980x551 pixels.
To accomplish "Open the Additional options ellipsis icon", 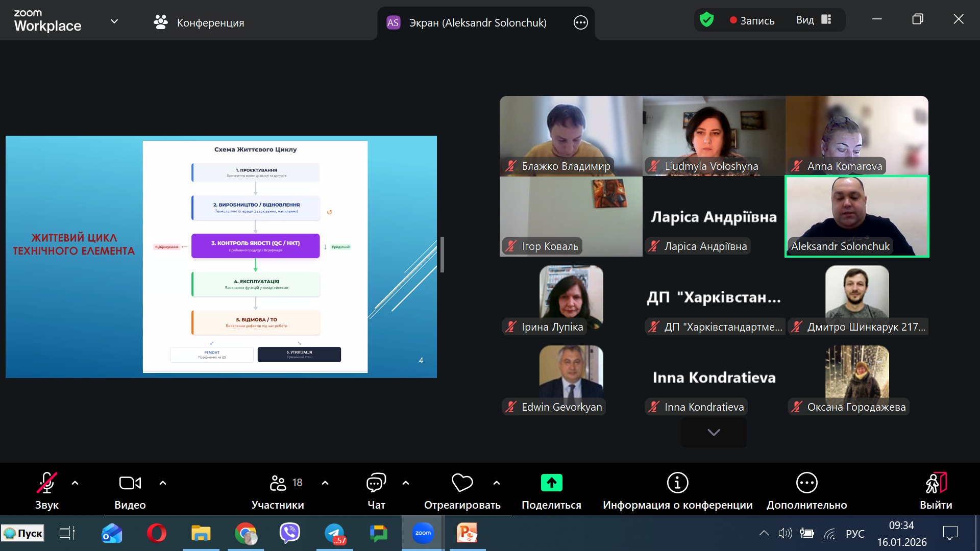I will [806, 483].
